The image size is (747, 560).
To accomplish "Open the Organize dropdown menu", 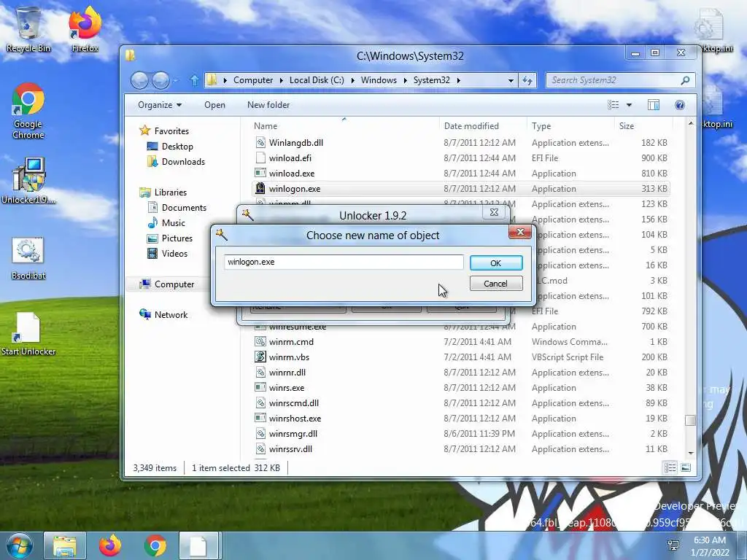I will pyautogui.click(x=160, y=105).
